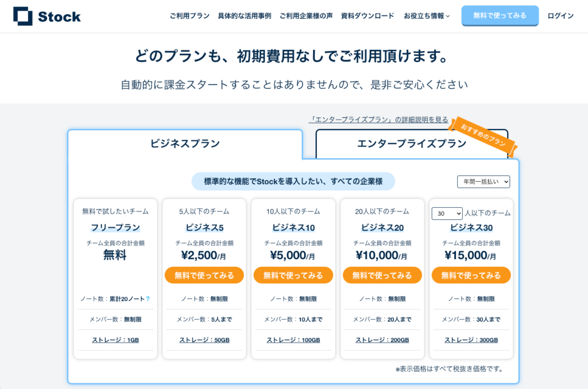This screenshot has width=588, height=389.
Task: Click 無料で使ってみる under ビジネス5
Action: [x=204, y=275]
